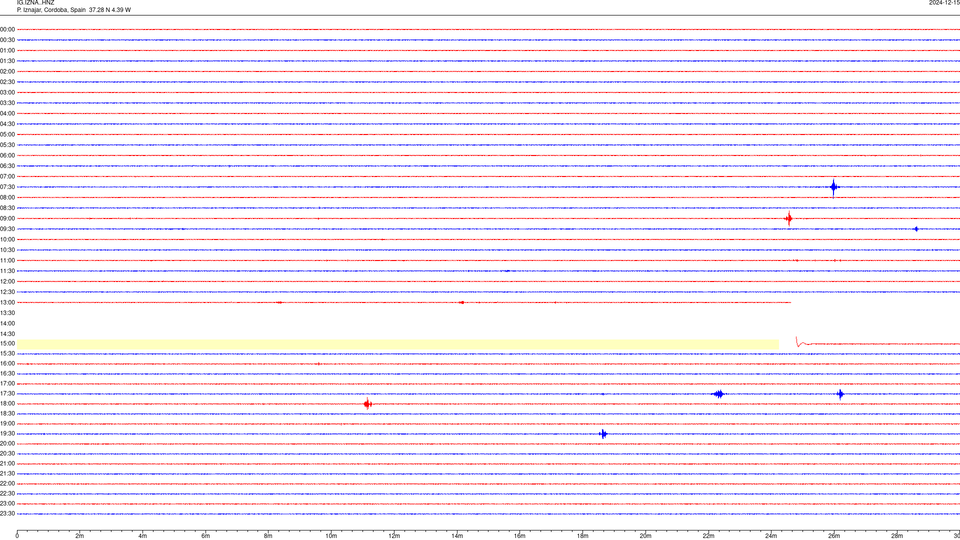Click the '17:30' time label
Viewport: 960px width, 540px height.
(7, 394)
